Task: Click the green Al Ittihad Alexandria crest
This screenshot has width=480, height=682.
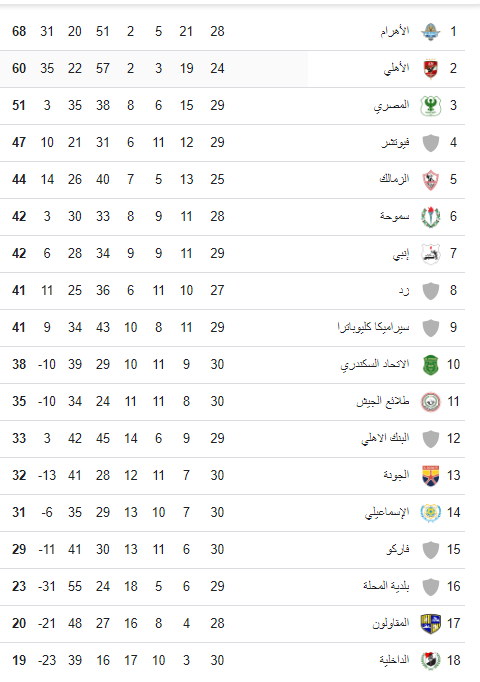Action: tap(430, 364)
